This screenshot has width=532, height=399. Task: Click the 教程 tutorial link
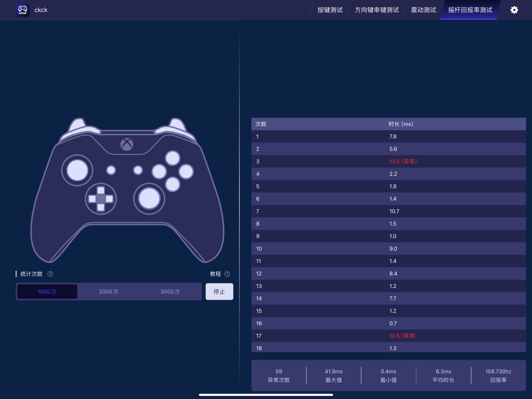(215, 274)
